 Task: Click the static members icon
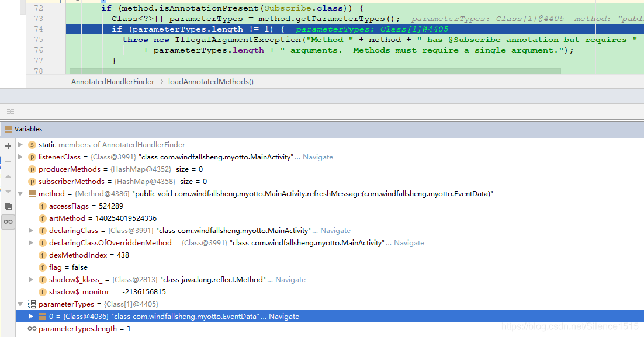32,144
